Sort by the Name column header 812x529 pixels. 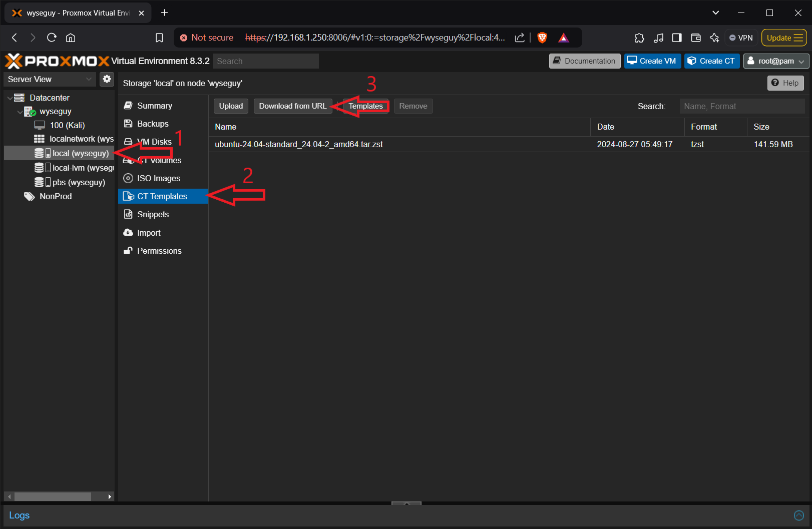point(399,127)
